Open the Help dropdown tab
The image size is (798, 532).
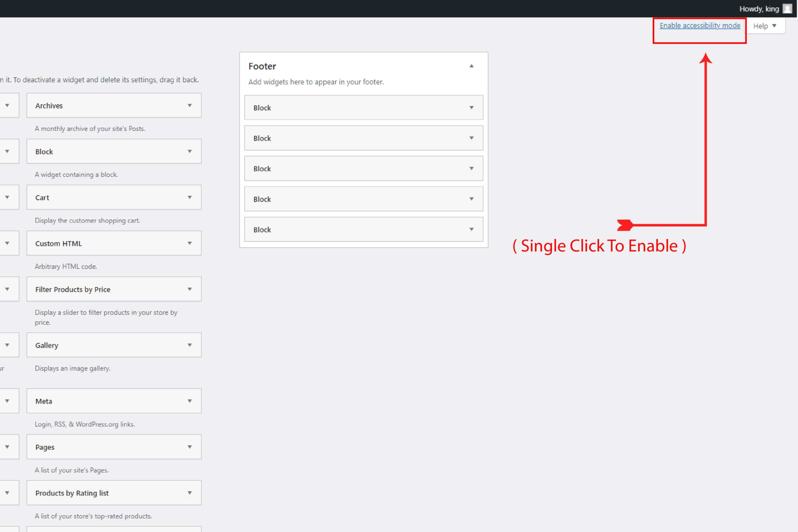click(765, 26)
